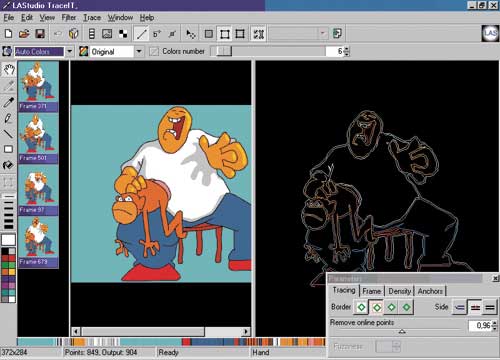The width and height of the screenshot is (500, 360).
Task: Select the Frame 679 thumbnail
Action: click(38, 242)
